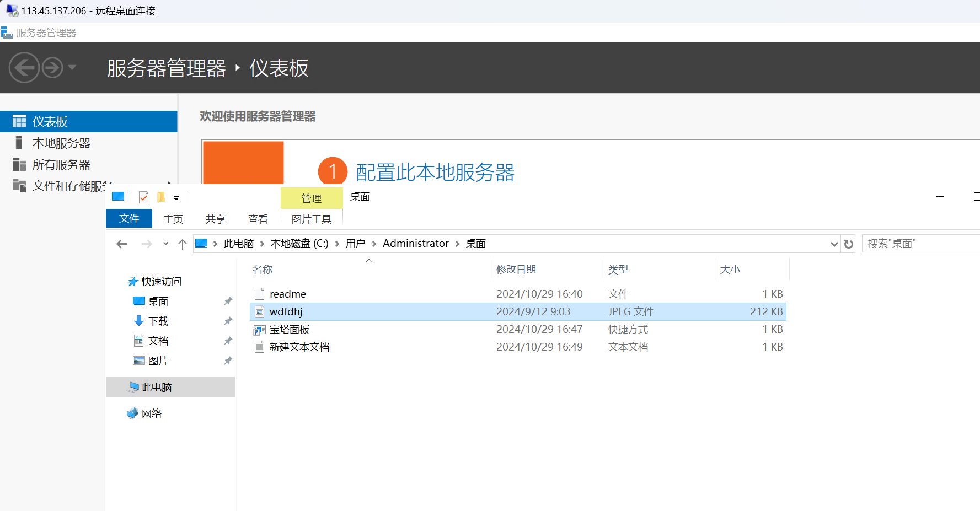Open the recent locations dropdown arrow
This screenshot has width=980, height=511.
(x=165, y=244)
